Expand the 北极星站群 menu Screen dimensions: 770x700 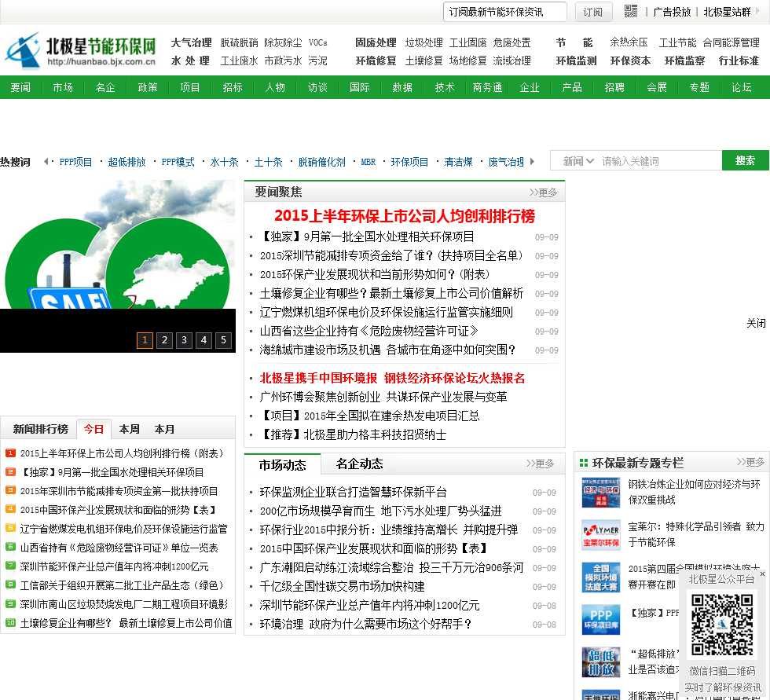tap(731, 12)
